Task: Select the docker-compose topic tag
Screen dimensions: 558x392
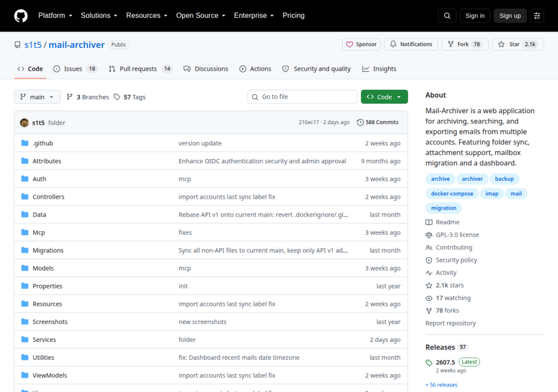Action: pyautogui.click(x=452, y=193)
